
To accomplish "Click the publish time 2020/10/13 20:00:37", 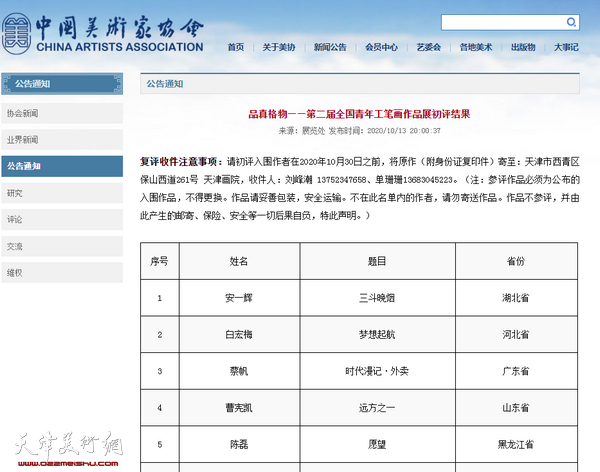I will [x=404, y=131].
